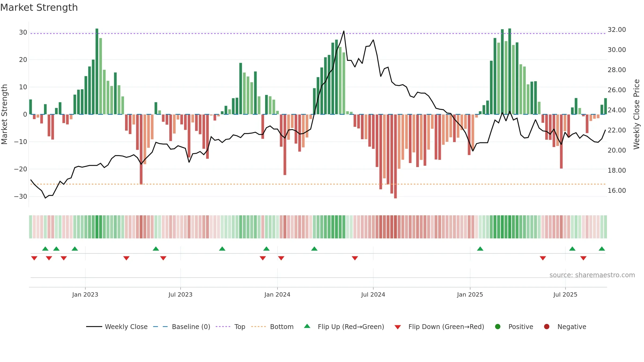The image size is (644, 362).
Task: Select Positive legend label
Action: (521, 327)
